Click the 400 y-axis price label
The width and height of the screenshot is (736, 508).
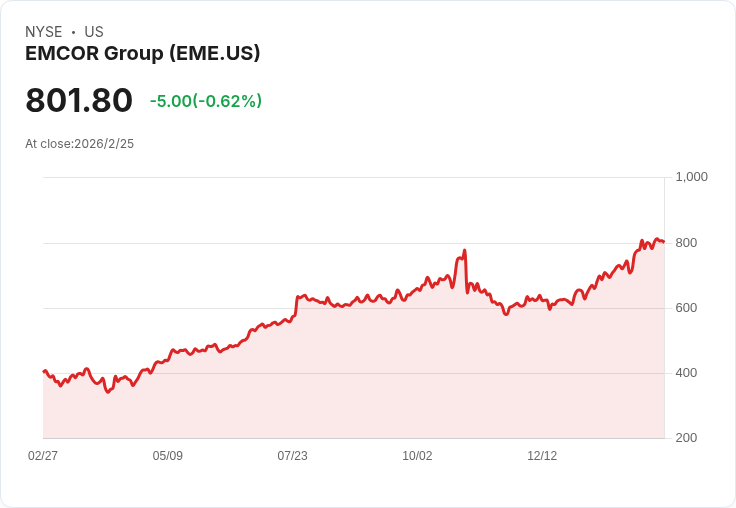[686, 373]
